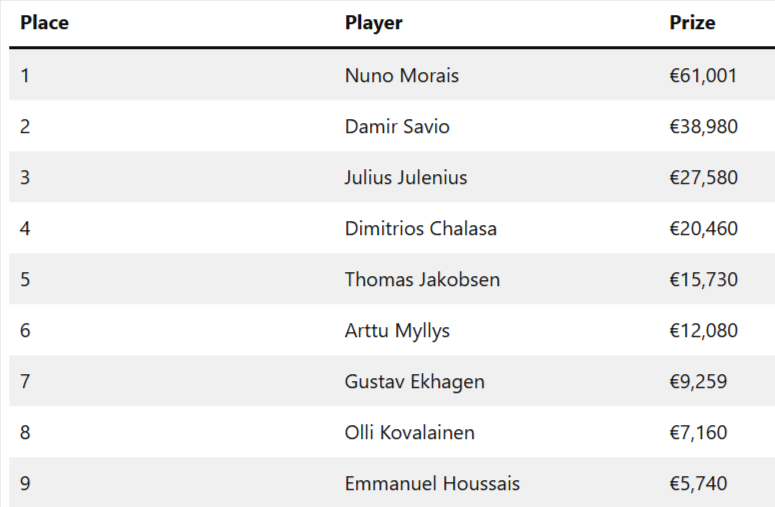The height and width of the screenshot is (507, 775).
Task: Click the Place column header
Action: [x=44, y=23]
